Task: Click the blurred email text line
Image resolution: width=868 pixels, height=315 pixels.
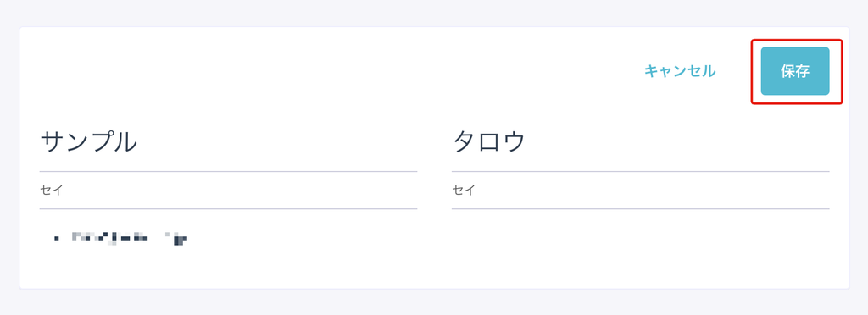Action: tap(120, 239)
